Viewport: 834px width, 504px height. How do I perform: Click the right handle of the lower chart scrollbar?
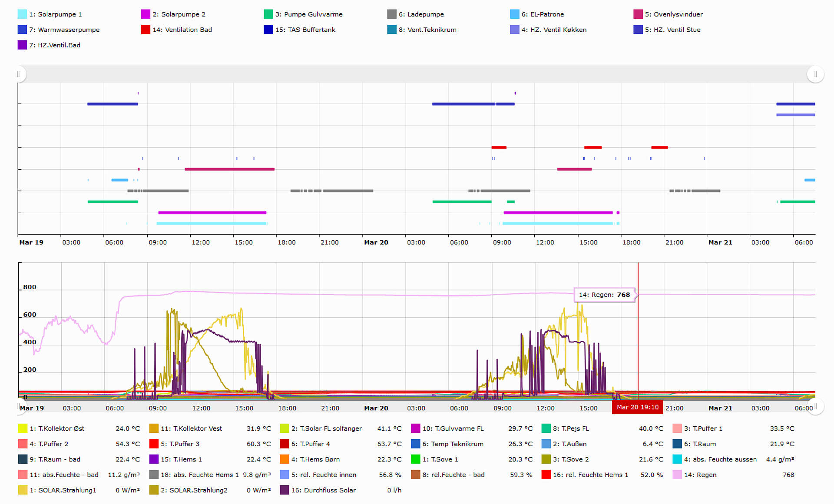[x=816, y=407]
